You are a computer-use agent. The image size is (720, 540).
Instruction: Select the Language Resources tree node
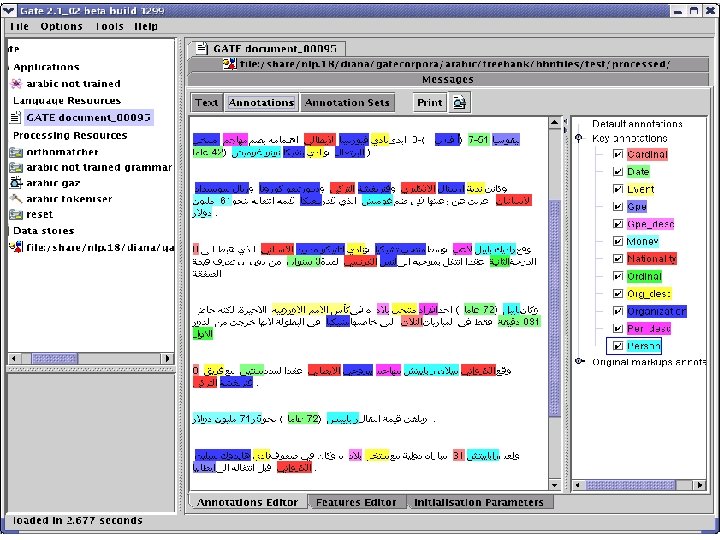point(67,101)
